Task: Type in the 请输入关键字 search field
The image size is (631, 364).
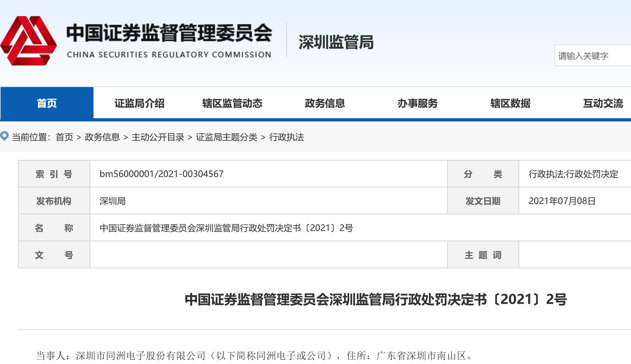Action: click(x=593, y=56)
